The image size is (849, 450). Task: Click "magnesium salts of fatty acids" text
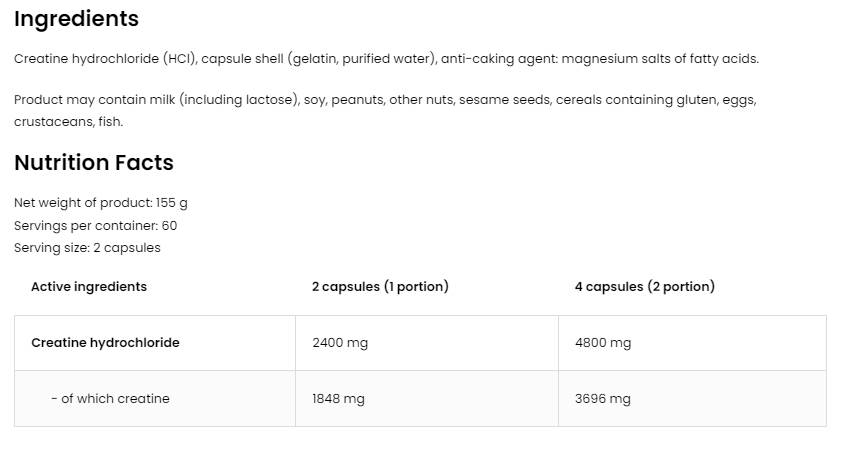point(659,59)
